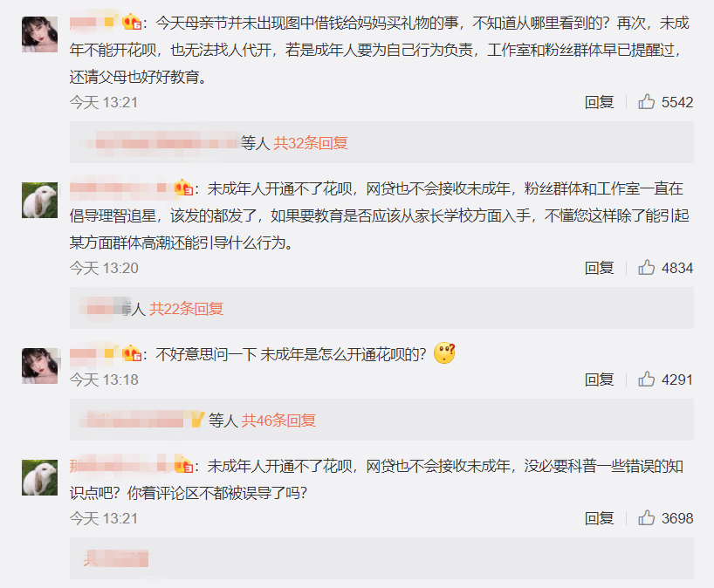Click fan badge icon in second comment

coord(183,188)
